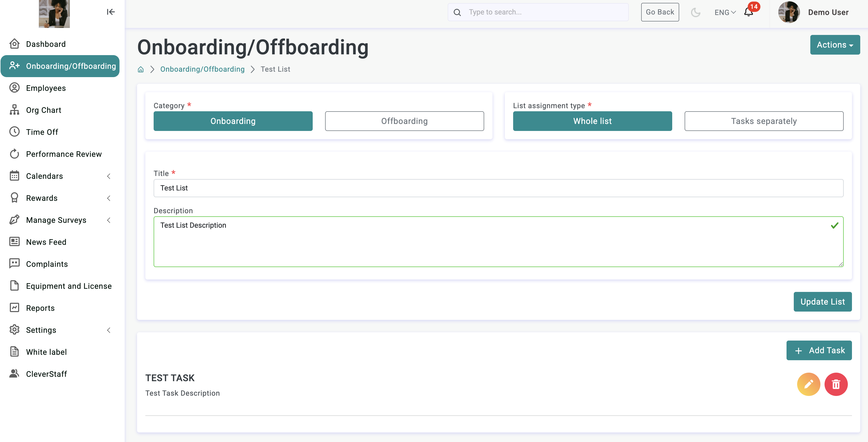Follow Onboarding/Offboarding breadcrumb link
This screenshot has width=868, height=442.
[202, 69]
